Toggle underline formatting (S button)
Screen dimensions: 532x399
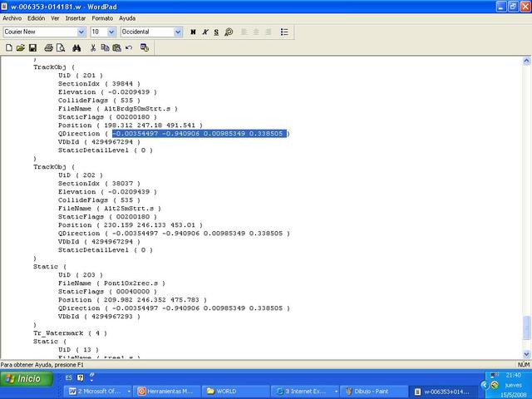click(216, 32)
